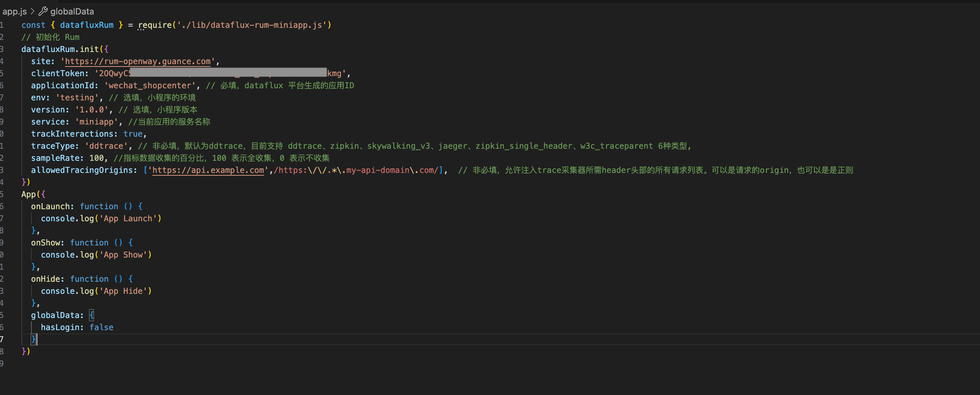Click the onLaunch property name
The width and height of the screenshot is (980, 395).
click(50, 206)
